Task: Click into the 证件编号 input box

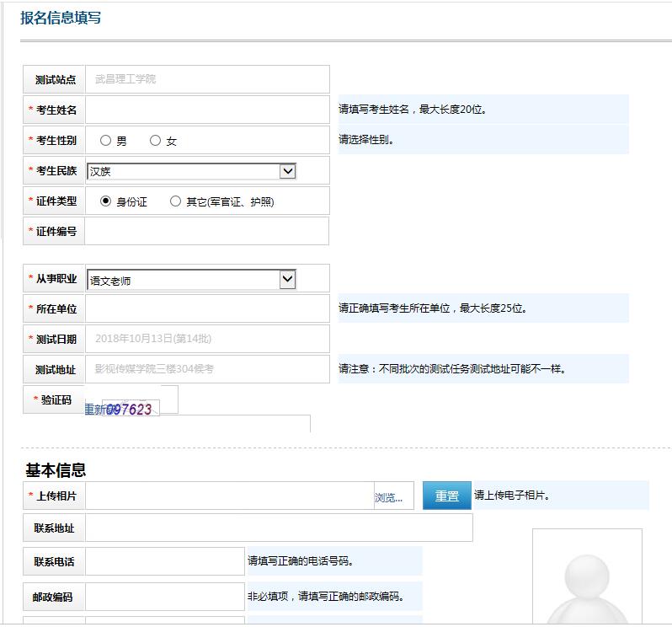Action: [x=207, y=231]
